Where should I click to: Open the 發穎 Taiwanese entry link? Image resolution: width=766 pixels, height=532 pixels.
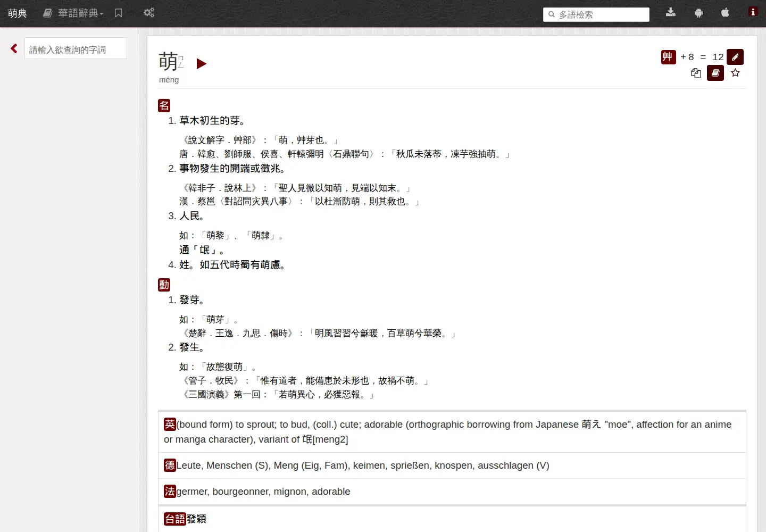[196, 519]
